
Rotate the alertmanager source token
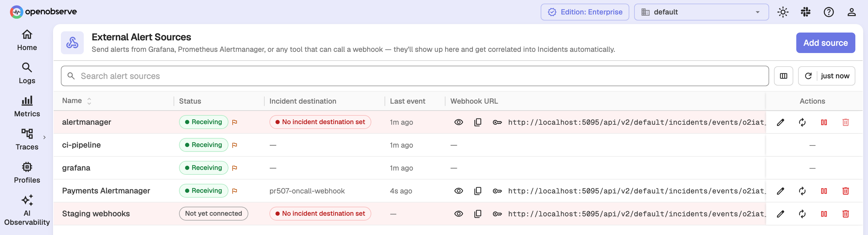click(x=802, y=122)
